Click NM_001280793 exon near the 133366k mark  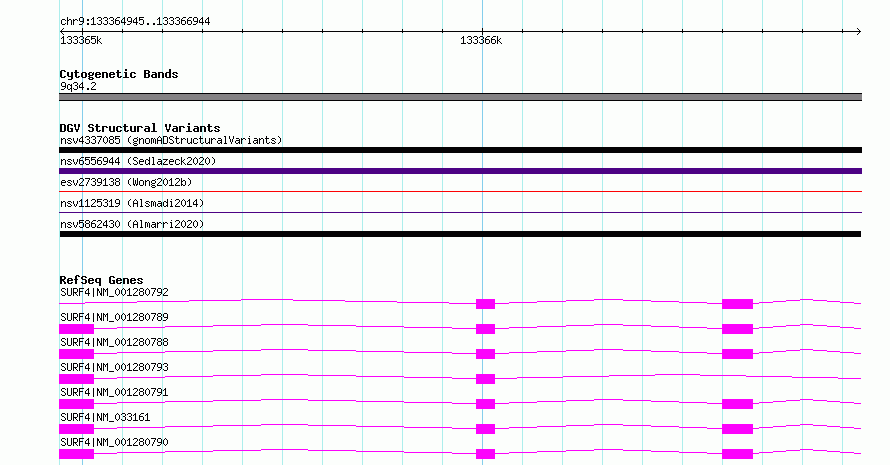(485, 379)
